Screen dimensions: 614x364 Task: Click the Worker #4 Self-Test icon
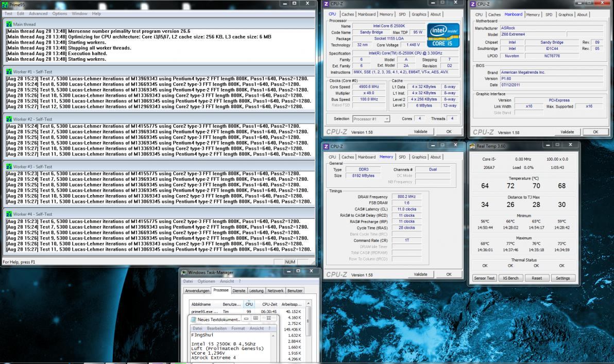tap(9, 214)
